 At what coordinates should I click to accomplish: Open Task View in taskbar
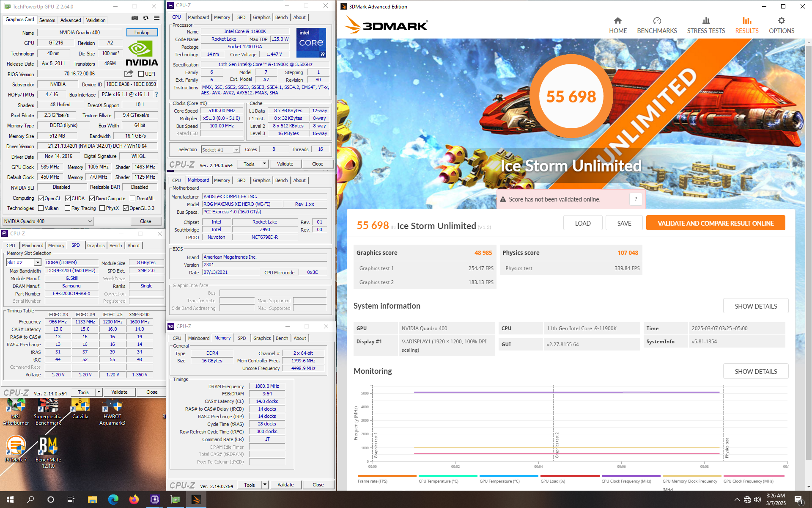[71, 500]
